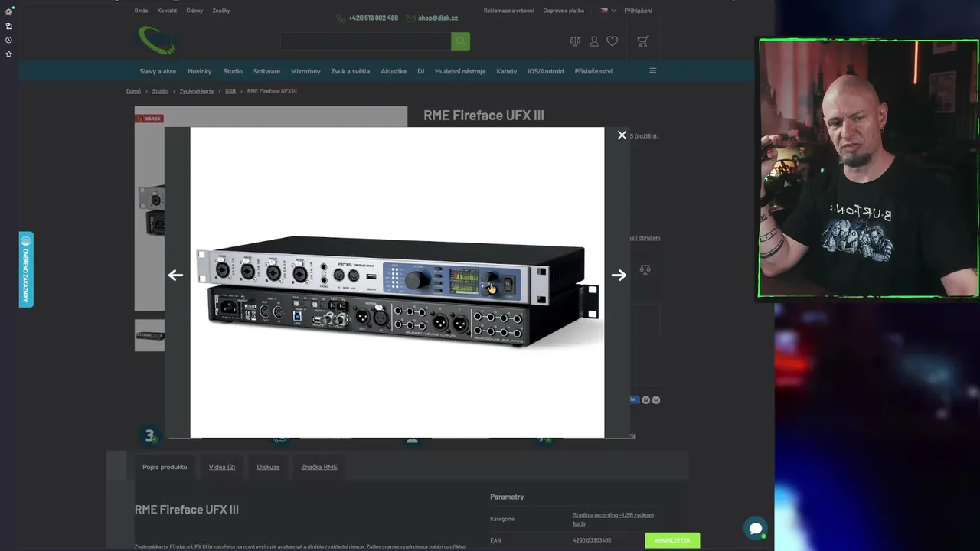Click the DÁREK gift badge
Screen dimensions: 980x551
click(x=149, y=119)
